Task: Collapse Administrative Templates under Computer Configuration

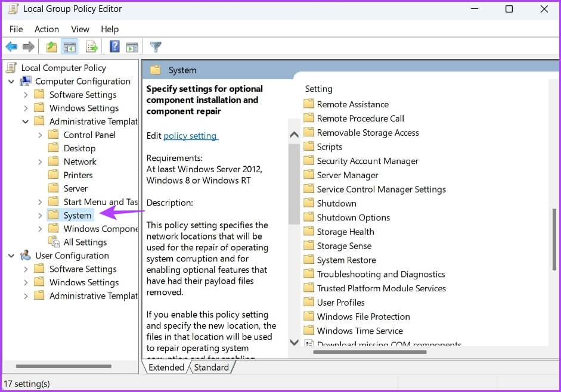Action: click(26, 122)
